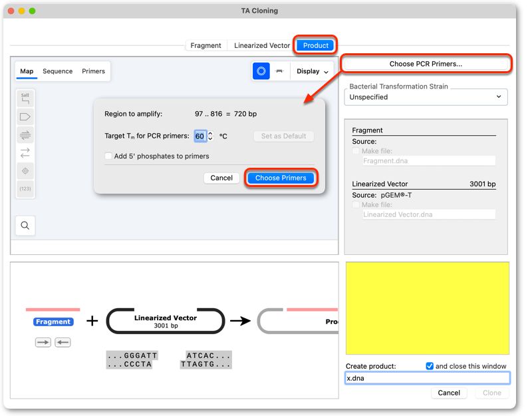Increase target Tm with stepper arrows
Screen dimensions: 532x416
210,133
